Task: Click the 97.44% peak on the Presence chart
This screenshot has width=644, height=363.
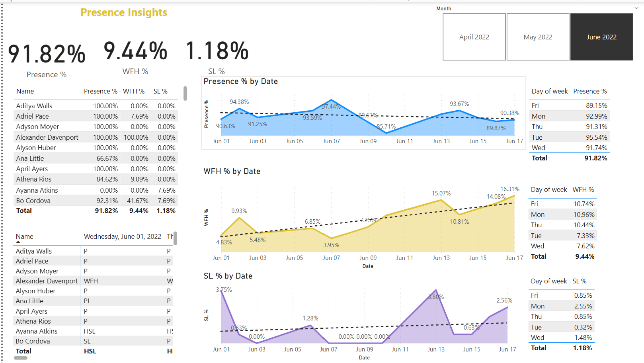Action: pos(331,100)
